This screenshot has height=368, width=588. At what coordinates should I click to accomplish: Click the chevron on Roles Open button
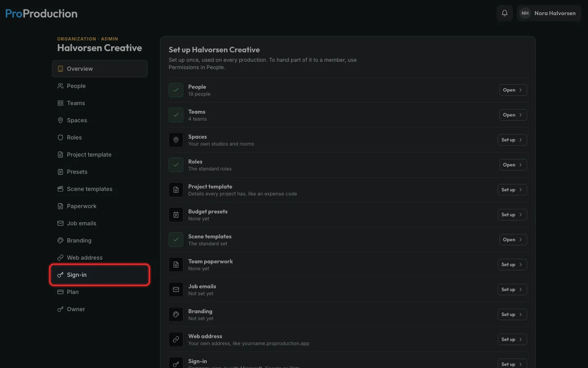coord(521,165)
